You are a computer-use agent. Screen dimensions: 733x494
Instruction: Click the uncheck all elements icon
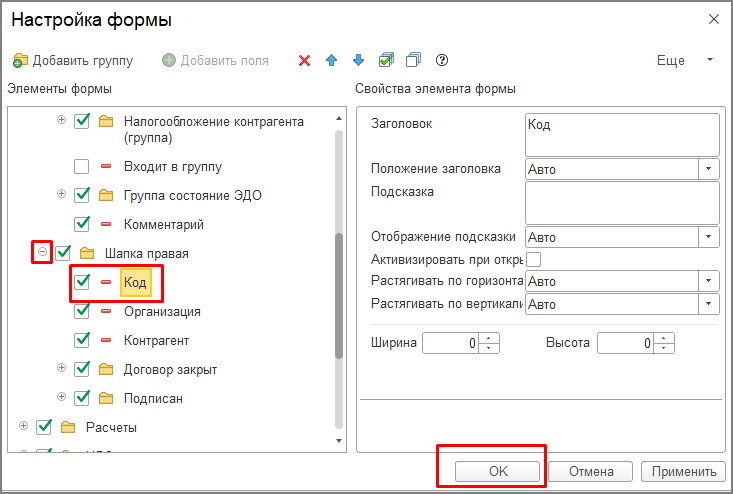[413, 61]
